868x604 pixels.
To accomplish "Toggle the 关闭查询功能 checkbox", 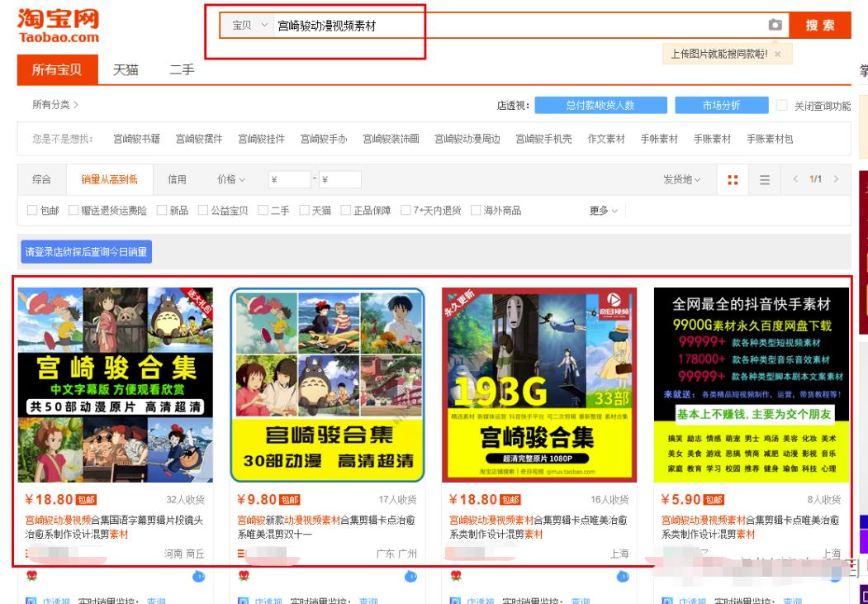I will pos(781,105).
